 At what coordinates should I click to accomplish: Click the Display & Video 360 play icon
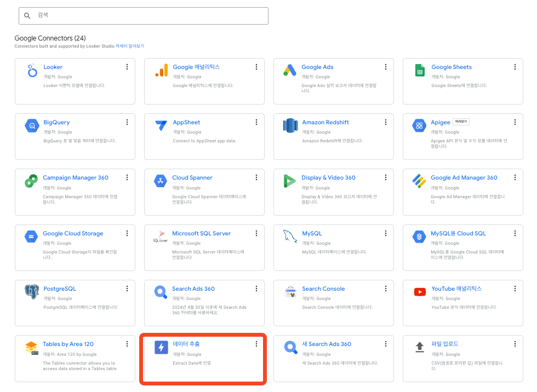point(289,181)
